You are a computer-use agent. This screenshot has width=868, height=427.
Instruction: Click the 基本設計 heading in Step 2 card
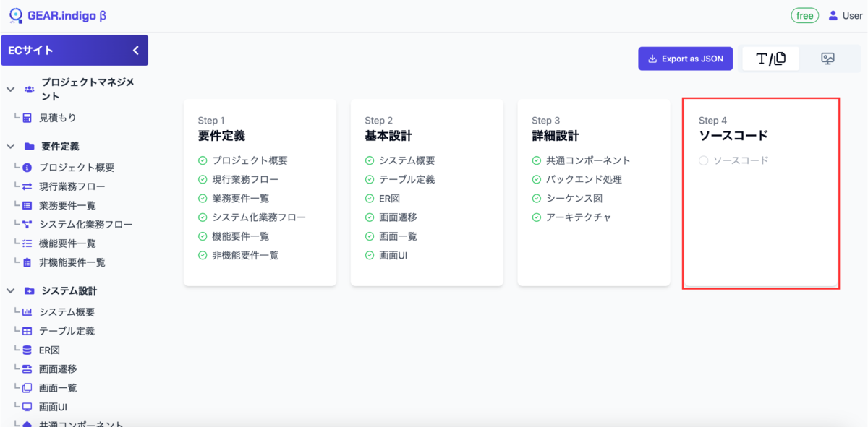[388, 136]
